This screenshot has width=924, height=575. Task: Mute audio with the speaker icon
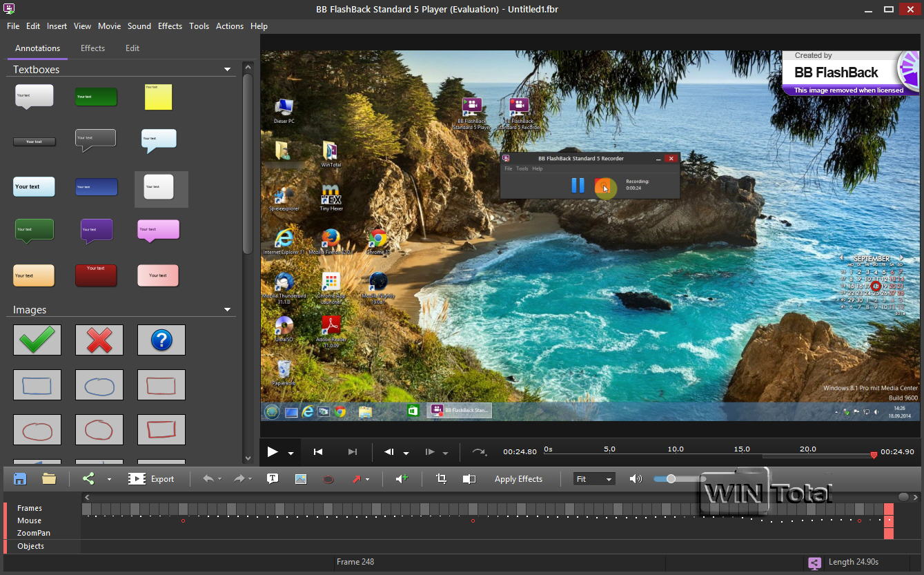pos(636,478)
